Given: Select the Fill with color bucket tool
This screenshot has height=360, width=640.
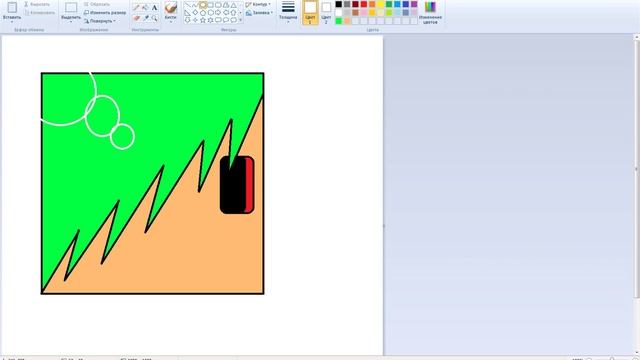Looking at the screenshot, I should tap(145, 7).
